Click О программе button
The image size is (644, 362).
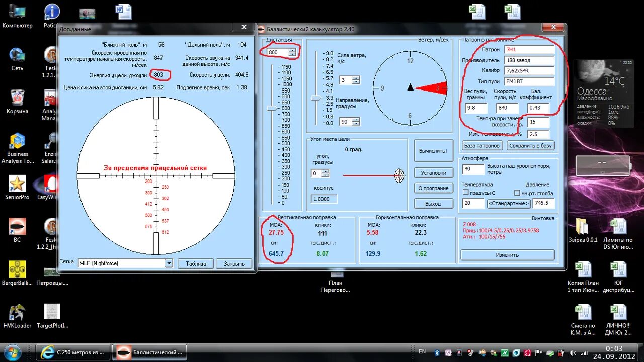(x=433, y=188)
